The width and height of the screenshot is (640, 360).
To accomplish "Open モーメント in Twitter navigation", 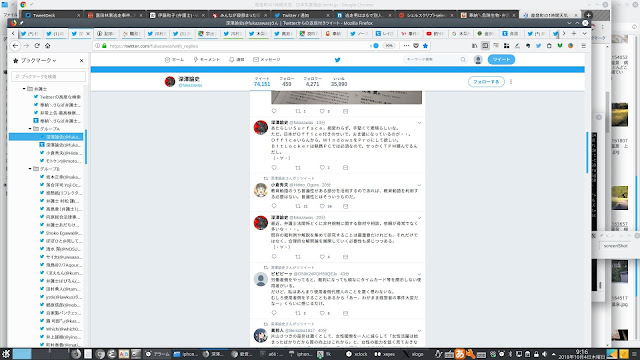I will [x=207, y=60].
